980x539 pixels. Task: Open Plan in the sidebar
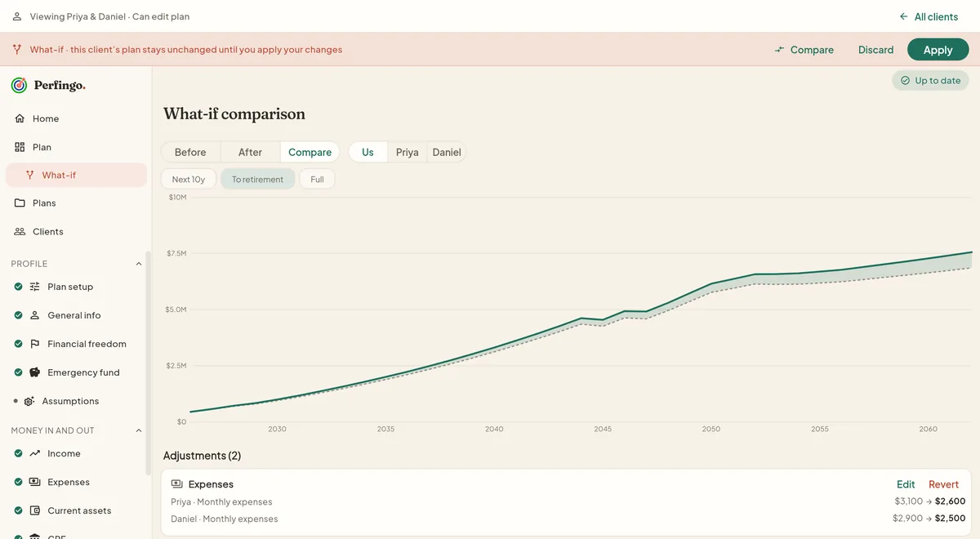click(x=76, y=147)
